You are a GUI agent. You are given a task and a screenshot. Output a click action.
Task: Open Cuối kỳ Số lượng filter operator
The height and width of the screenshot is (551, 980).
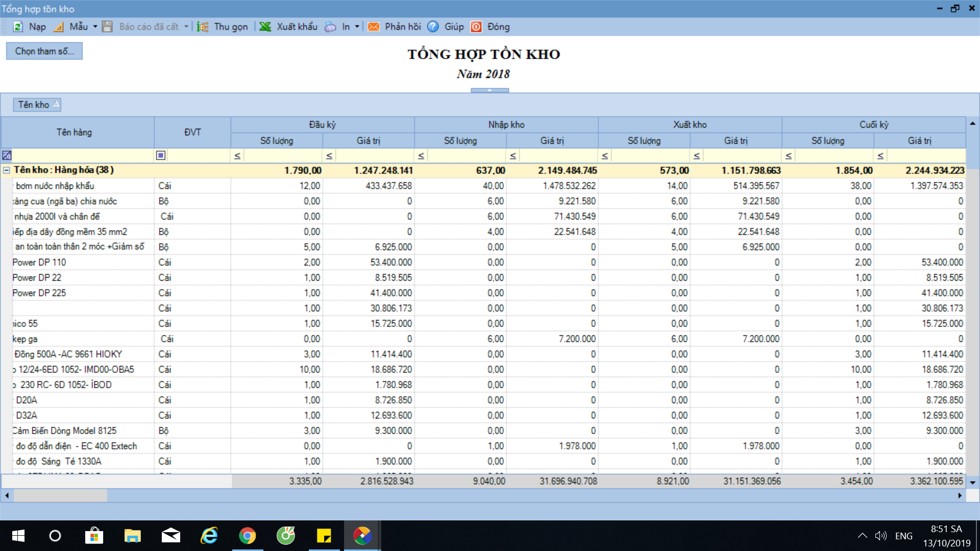(x=789, y=156)
